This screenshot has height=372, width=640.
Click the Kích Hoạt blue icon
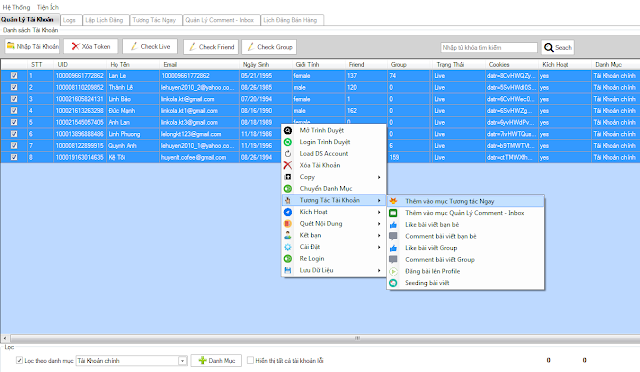tap(288, 212)
